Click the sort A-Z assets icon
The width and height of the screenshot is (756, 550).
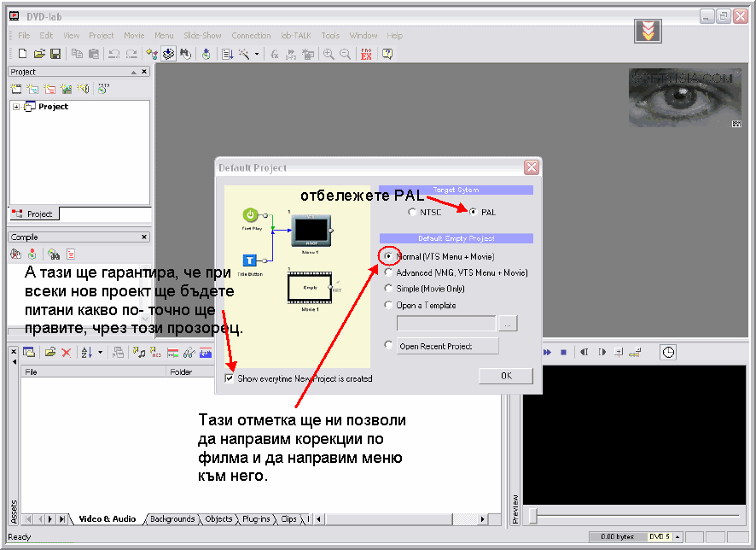point(86,353)
